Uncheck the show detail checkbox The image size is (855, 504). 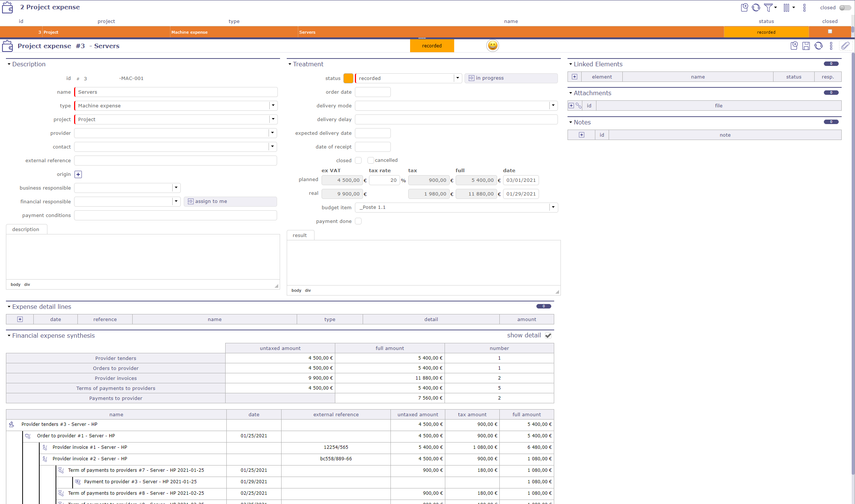(548, 336)
